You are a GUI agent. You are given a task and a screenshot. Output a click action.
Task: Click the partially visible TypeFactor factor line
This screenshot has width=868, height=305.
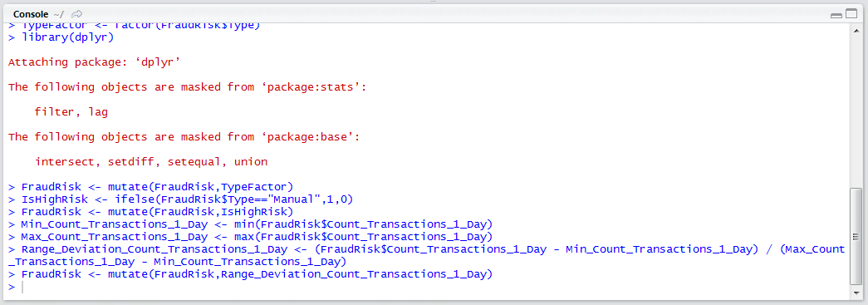point(134,26)
